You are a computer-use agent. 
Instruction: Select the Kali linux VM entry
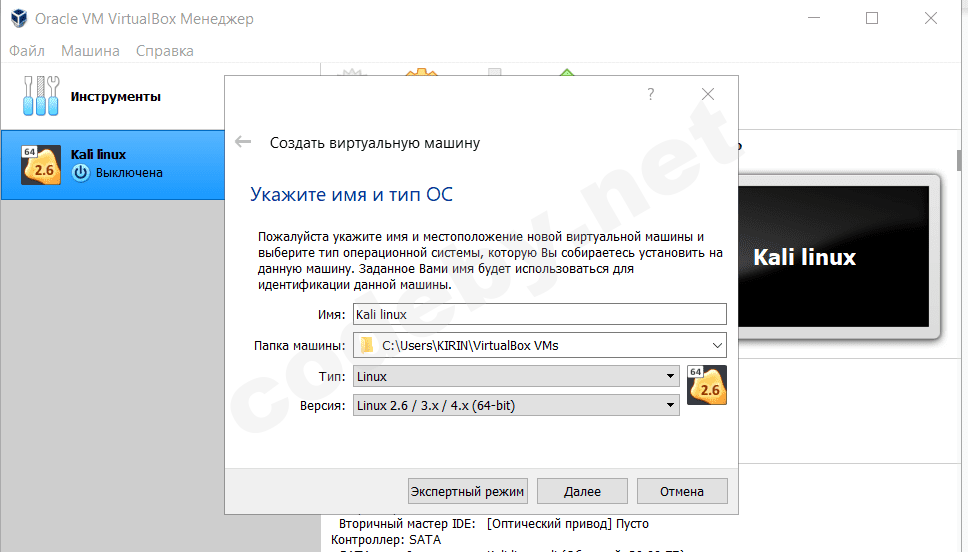coord(112,165)
